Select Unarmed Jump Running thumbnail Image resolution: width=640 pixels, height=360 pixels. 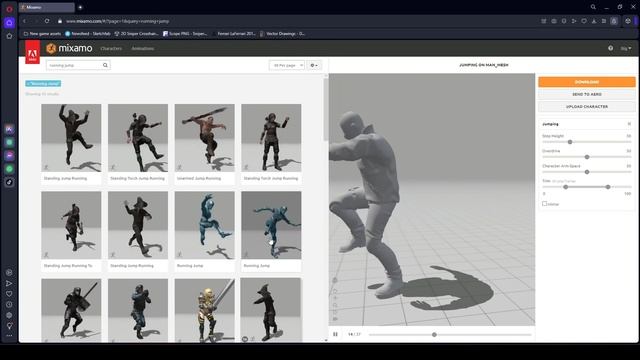point(204,138)
